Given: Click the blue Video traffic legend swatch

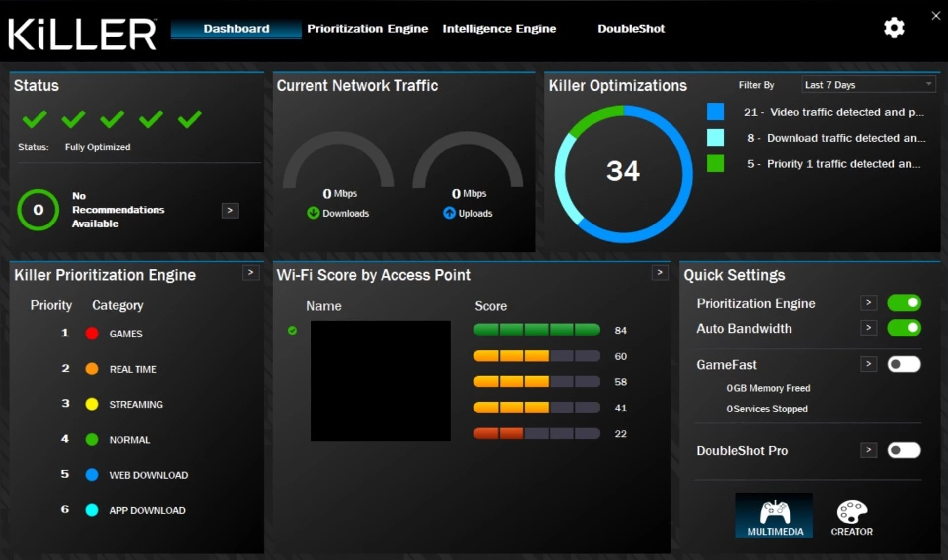Looking at the screenshot, I should 715,112.
